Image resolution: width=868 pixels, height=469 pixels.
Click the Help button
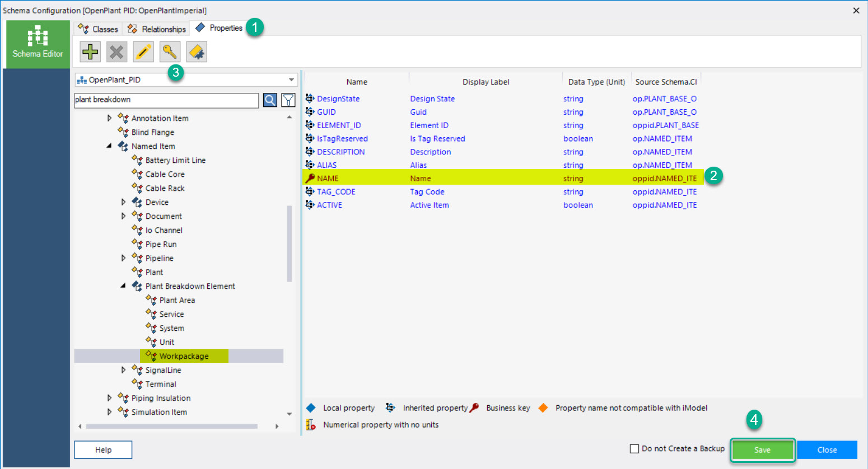coord(103,450)
